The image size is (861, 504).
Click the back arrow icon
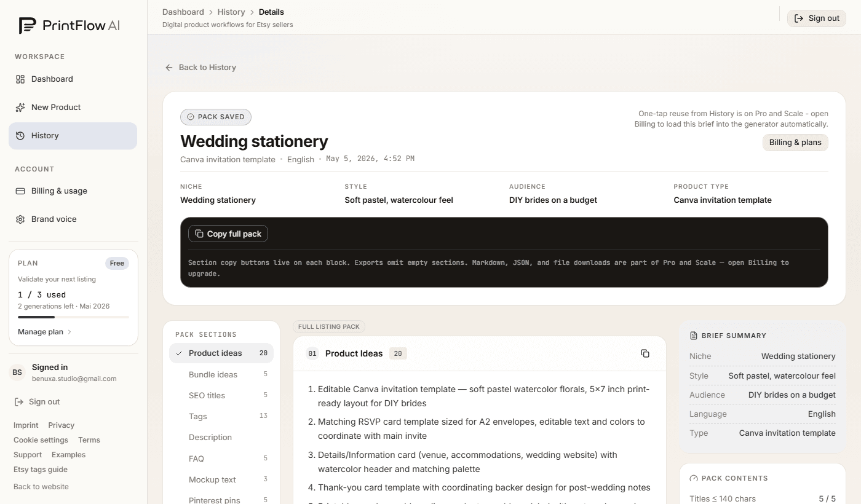point(169,68)
